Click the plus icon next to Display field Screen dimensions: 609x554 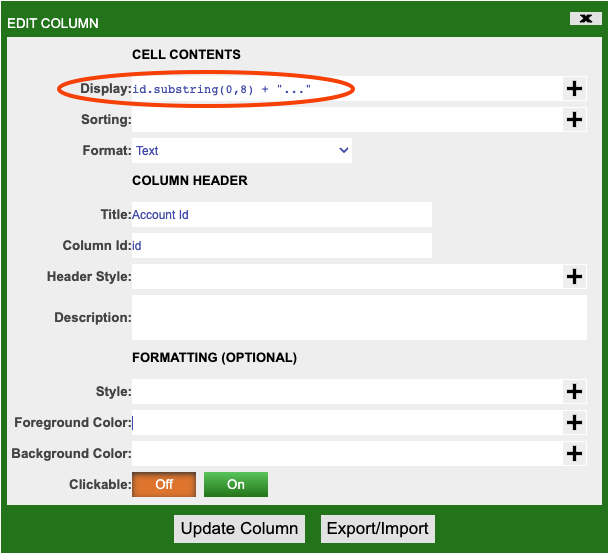[574, 89]
